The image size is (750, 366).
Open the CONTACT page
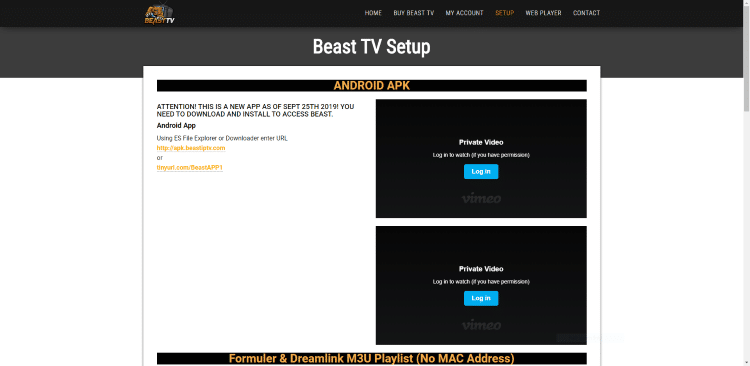[x=586, y=13]
